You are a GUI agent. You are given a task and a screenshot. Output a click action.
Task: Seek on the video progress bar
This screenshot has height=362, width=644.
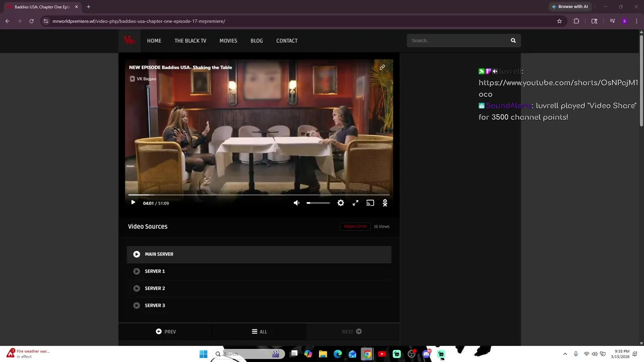[x=259, y=195]
